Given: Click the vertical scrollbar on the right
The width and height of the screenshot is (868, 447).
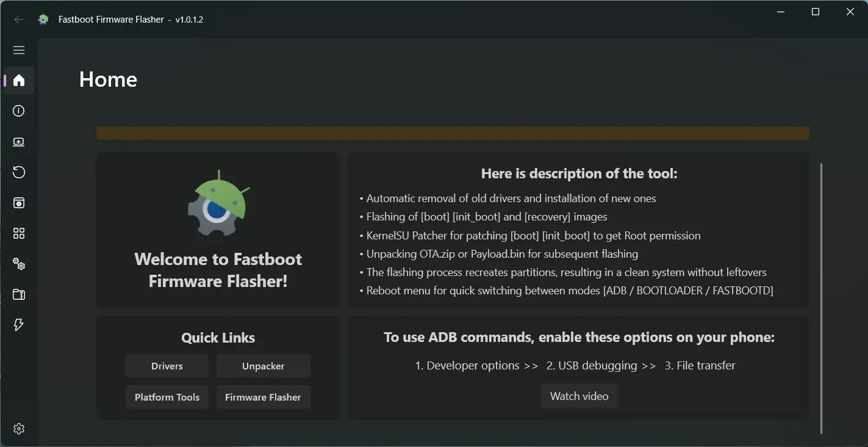Looking at the screenshot, I should click(821, 298).
